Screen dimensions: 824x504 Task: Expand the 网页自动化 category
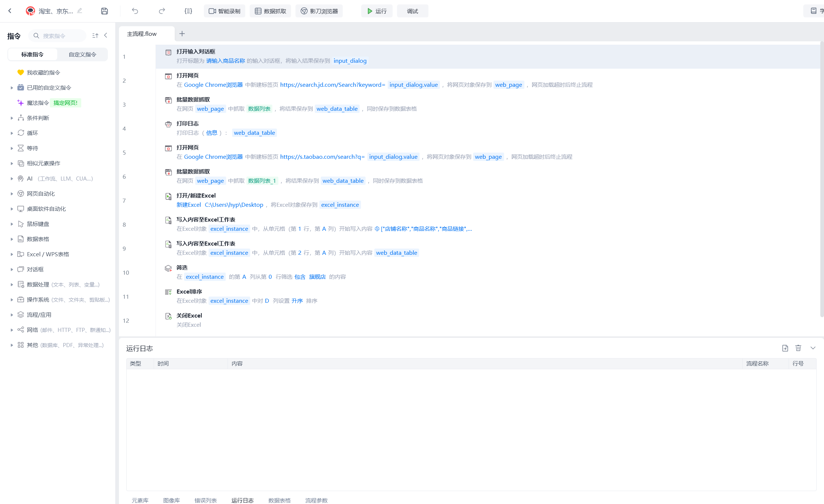(x=41, y=193)
